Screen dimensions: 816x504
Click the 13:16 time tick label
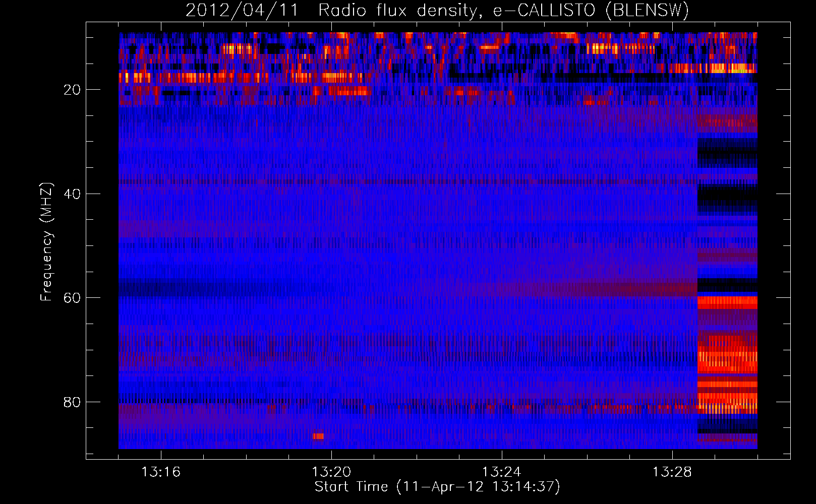click(161, 472)
